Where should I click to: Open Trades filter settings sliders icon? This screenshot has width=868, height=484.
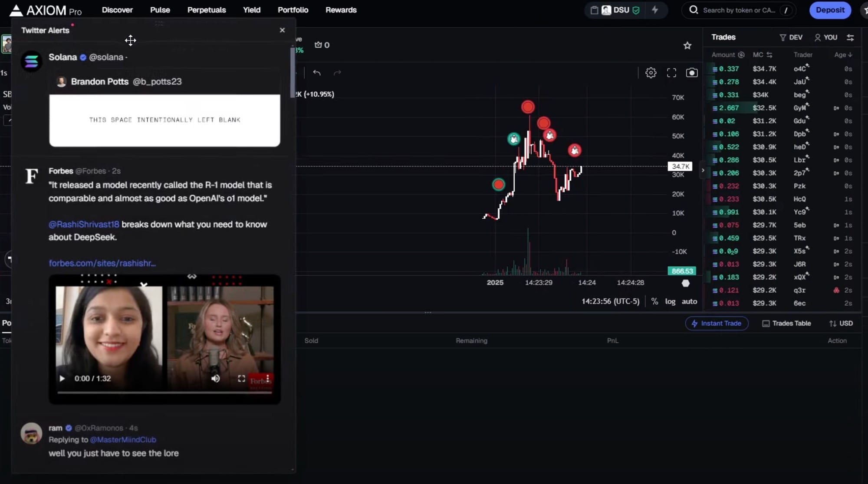[850, 37]
